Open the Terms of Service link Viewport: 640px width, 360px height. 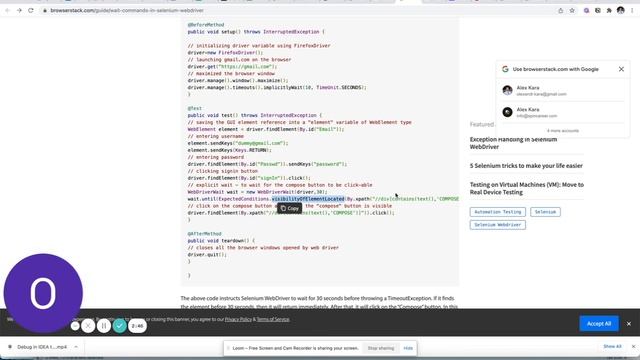tap(273, 319)
